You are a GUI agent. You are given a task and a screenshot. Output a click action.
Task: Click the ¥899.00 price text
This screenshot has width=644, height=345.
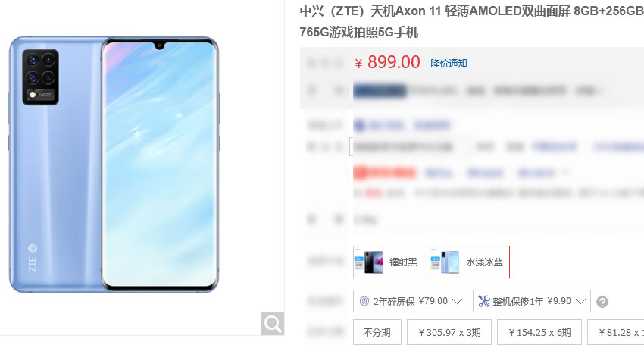click(x=388, y=62)
